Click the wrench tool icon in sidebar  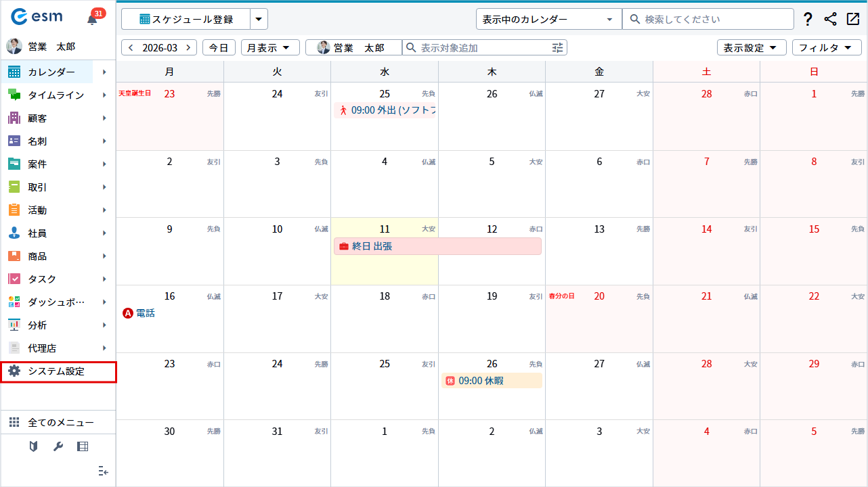point(58,446)
